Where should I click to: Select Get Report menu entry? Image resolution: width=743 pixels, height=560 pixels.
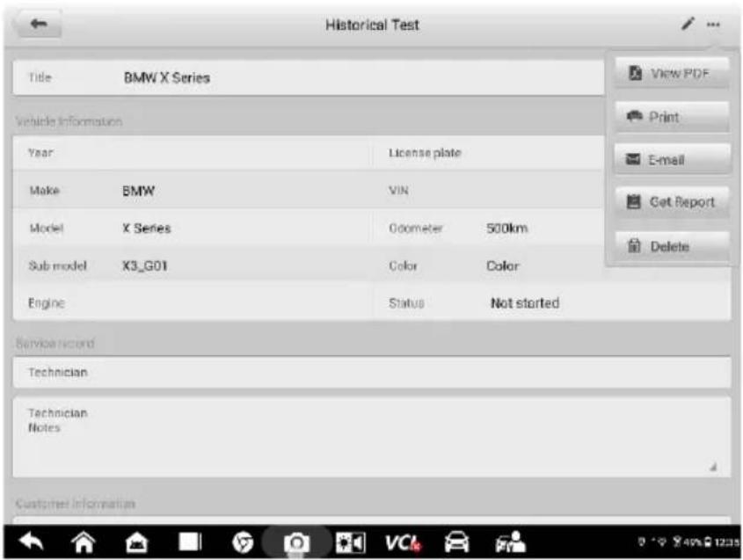coord(672,202)
